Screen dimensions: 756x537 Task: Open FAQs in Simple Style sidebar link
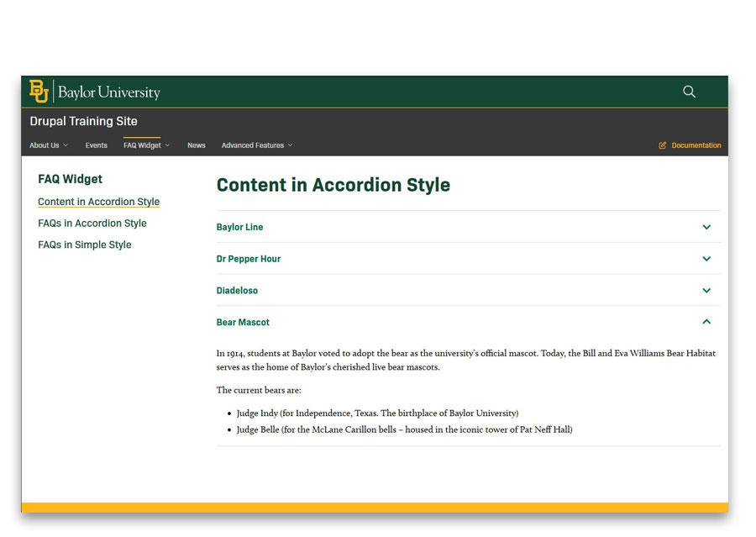(x=84, y=245)
